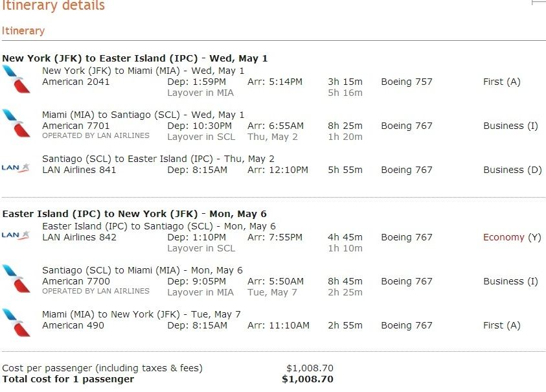Click the American Airlines logo beside flight 7700

pos(16,279)
